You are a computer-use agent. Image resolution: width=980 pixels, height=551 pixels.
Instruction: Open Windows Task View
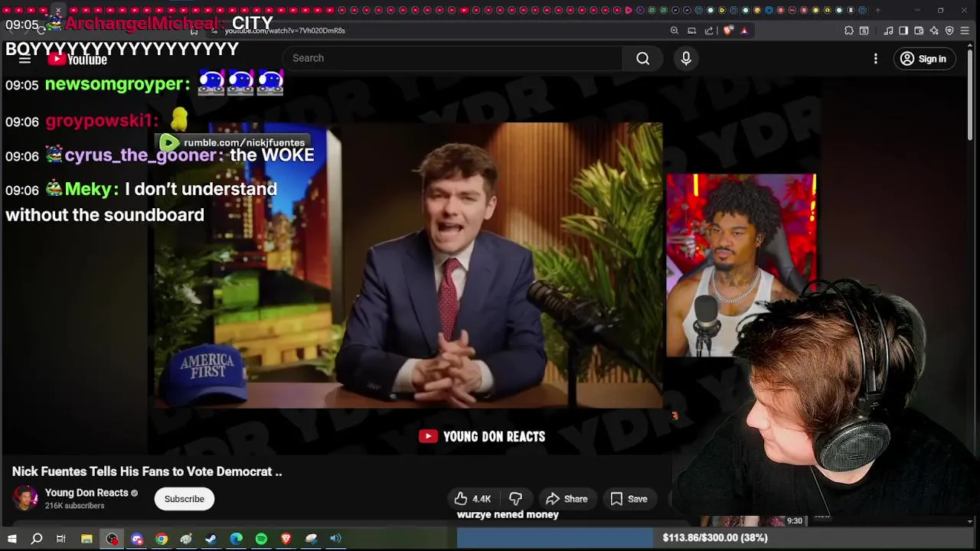(60, 539)
